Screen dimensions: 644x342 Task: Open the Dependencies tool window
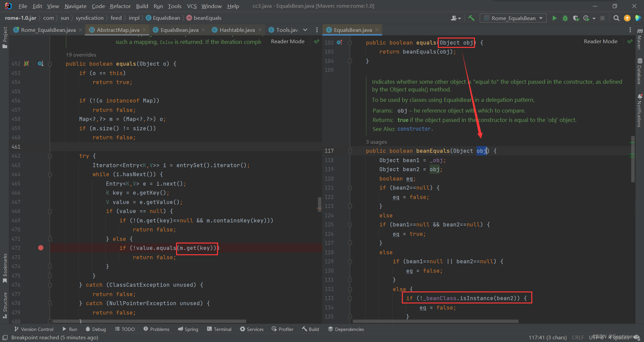(x=346, y=329)
